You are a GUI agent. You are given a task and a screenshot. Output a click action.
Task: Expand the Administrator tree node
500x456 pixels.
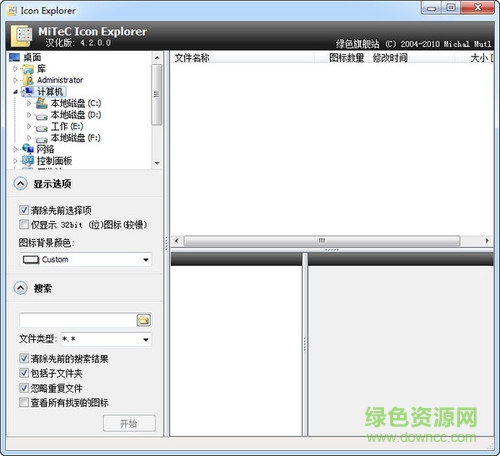(15, 80)
